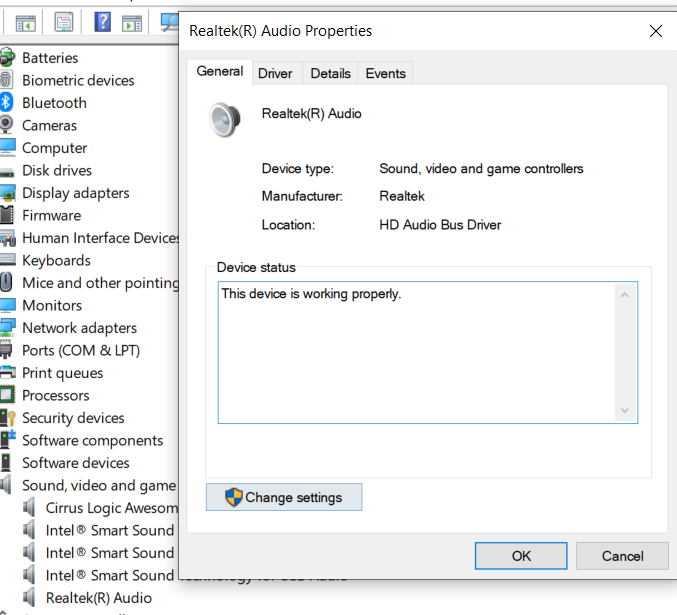The image size is (677, 615).
Task: Select Disk drives tree item
Action: pos(57,170)
